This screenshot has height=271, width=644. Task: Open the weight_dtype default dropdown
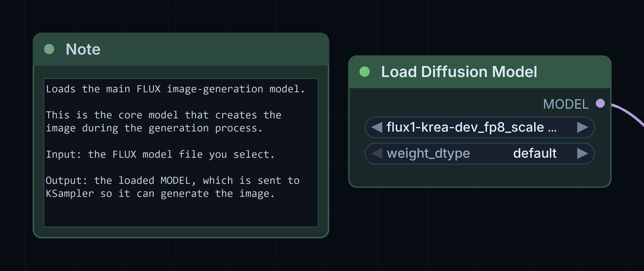(x=479, y=154)
